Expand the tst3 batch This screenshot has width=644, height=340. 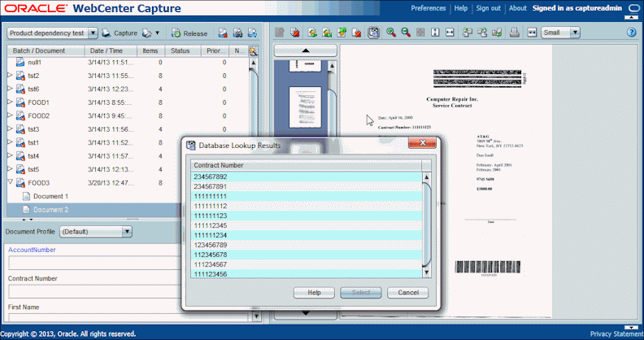(x=11, y=129)
